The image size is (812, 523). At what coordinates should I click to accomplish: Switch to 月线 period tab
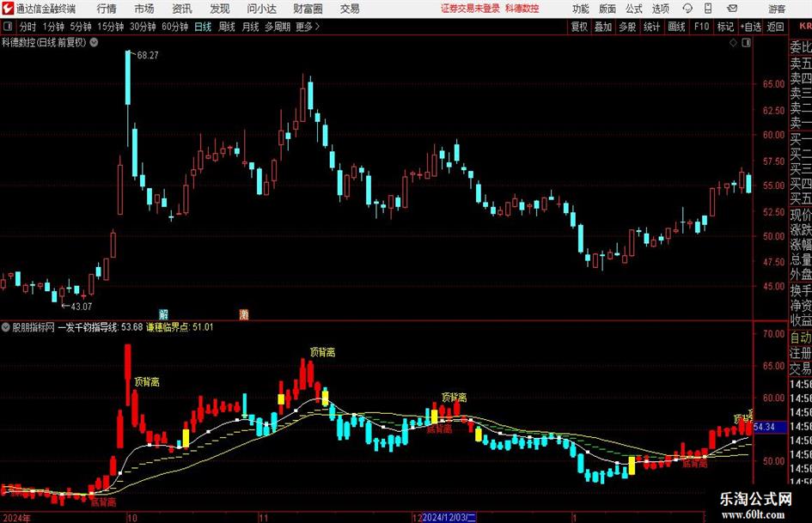pyautogui.click(x=250, y=27)
